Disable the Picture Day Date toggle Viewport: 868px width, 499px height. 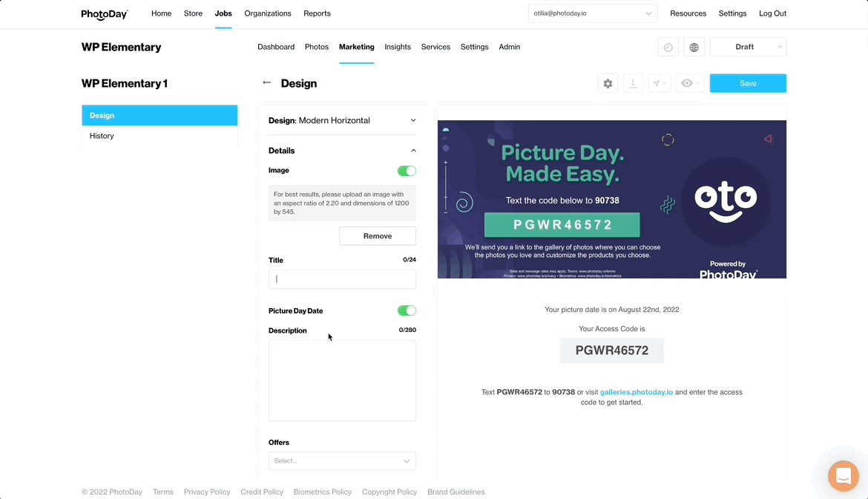click(x=407, y=311)
